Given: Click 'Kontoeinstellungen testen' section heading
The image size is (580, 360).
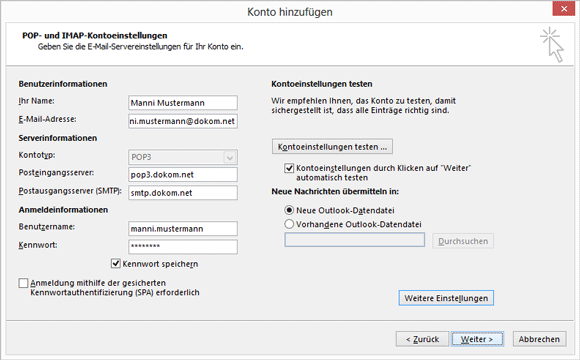Looking at the screenshot, I should (x=322, y=84).
